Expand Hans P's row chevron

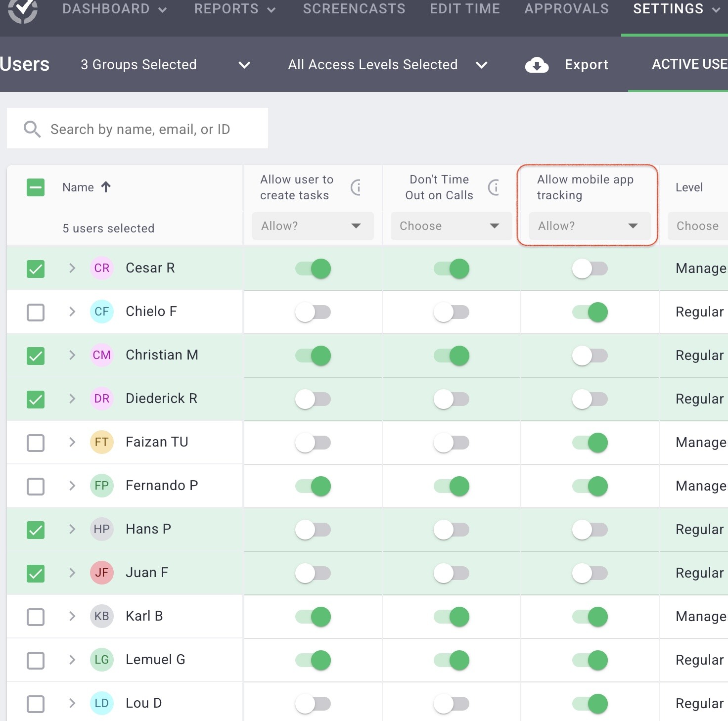click(x=72, y=529)
